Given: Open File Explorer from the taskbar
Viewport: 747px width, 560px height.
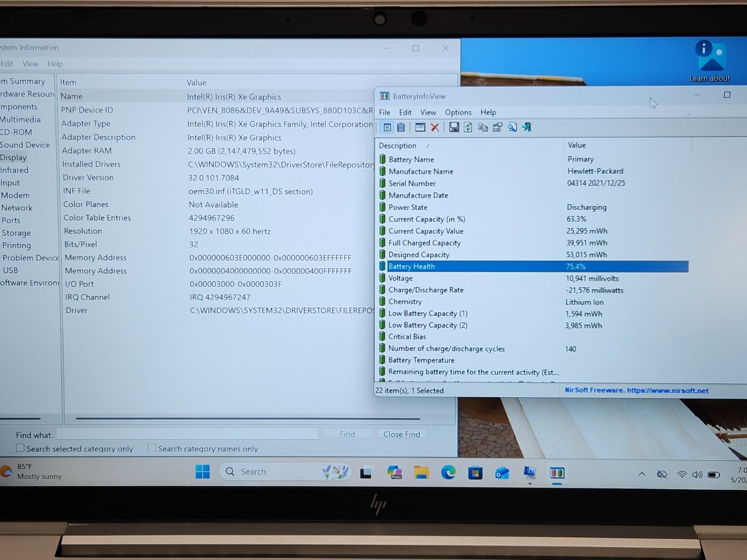Looking at the screenshot, I should 422,473.
